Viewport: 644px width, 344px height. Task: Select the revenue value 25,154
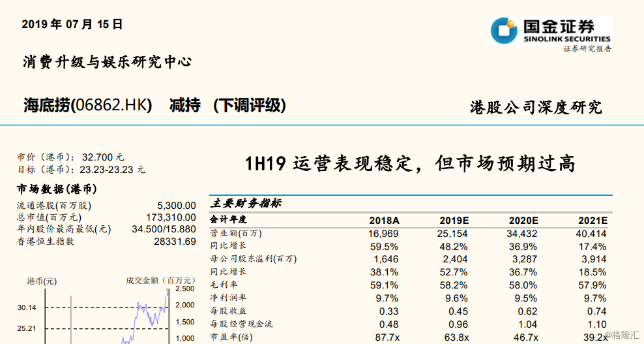tap(452, 234)
